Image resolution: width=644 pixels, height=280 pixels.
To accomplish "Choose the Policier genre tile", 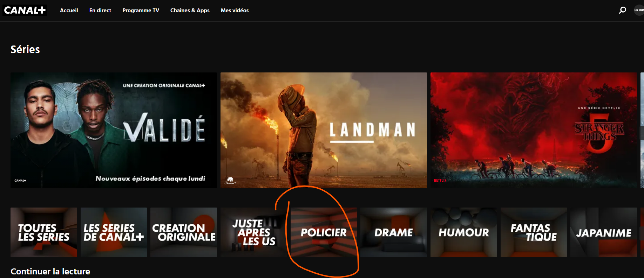I will tap(324, 232).
